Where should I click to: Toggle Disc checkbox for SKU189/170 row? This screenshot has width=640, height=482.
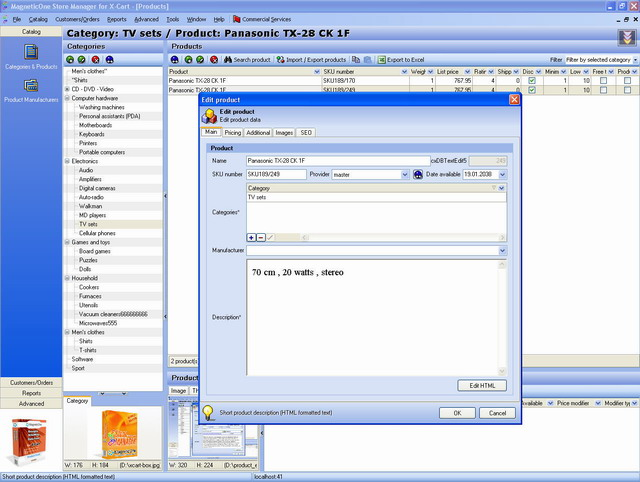click(x=532, y=80)
